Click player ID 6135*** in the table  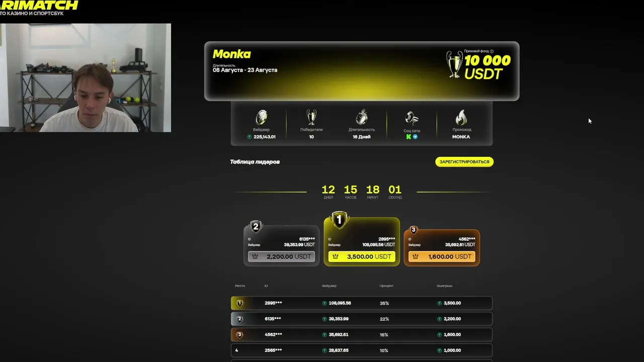(x=273, y=319)
